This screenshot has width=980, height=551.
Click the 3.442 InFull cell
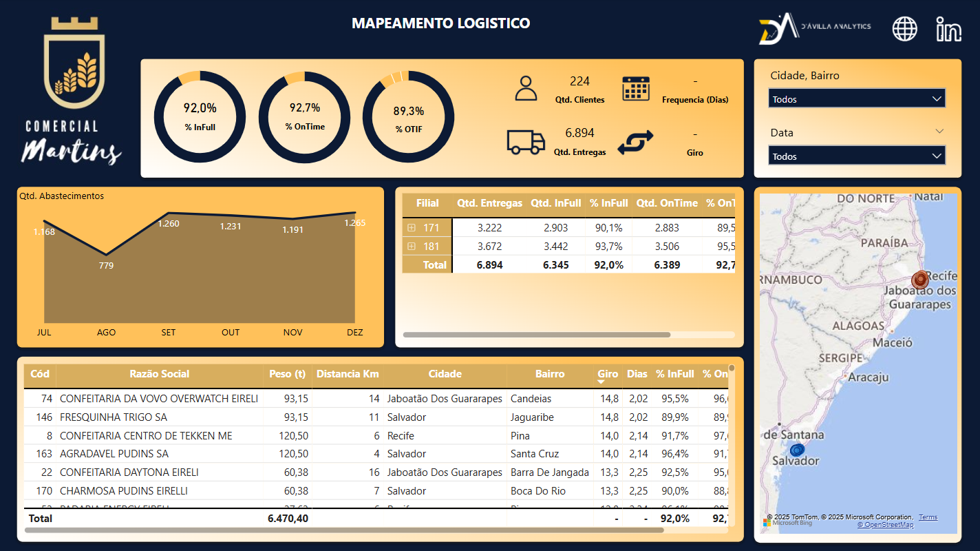pos(556,247)
